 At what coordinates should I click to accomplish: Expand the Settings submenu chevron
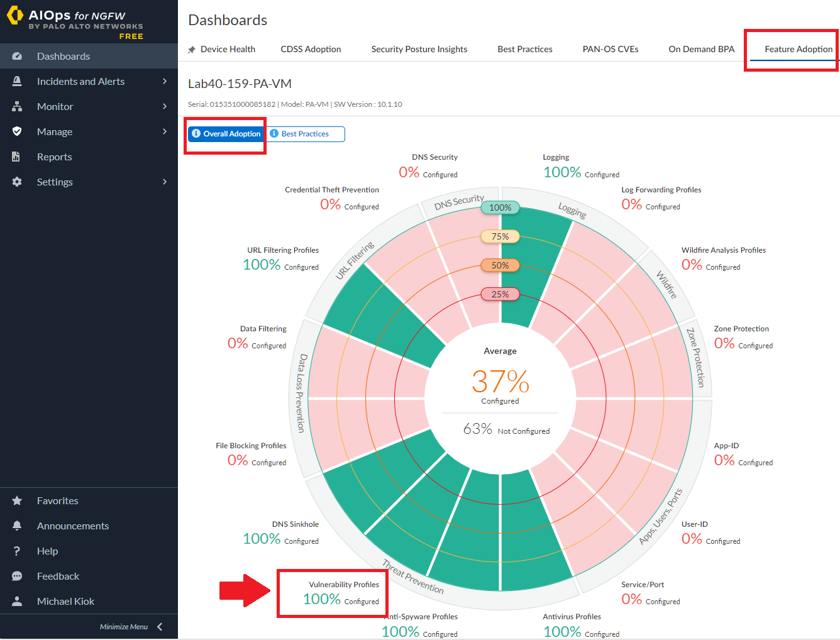(165, 182)
